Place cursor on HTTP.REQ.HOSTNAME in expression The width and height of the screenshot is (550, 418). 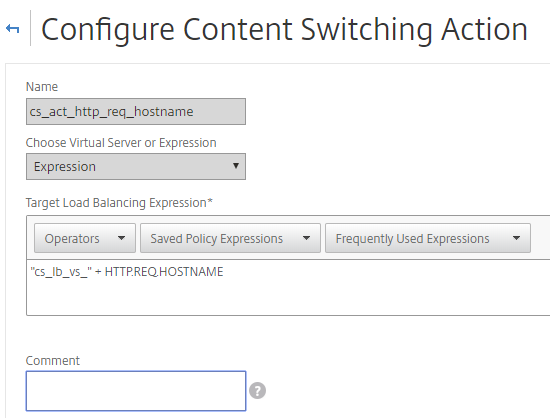(x=164, y=272)
